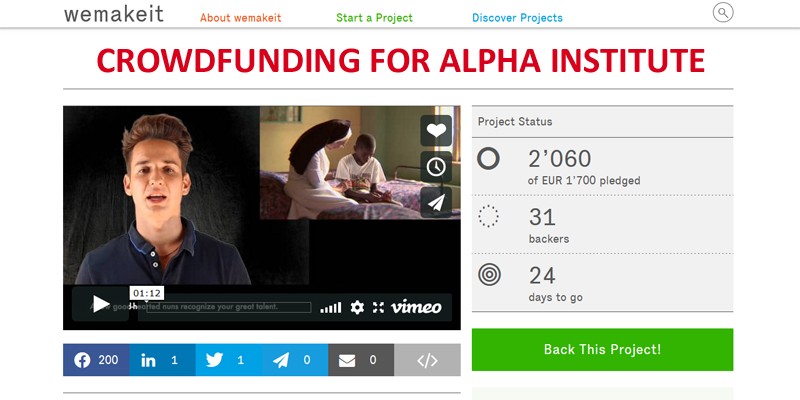800x400 pixels.
Task: Open Discover Projects menu
Action: [x=517, y=18]
